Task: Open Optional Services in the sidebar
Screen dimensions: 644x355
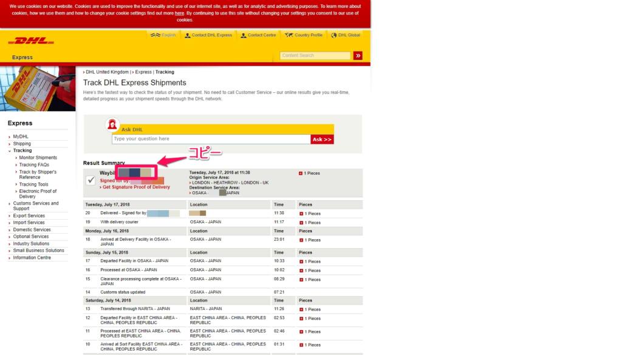Action: tap(30, 237)
